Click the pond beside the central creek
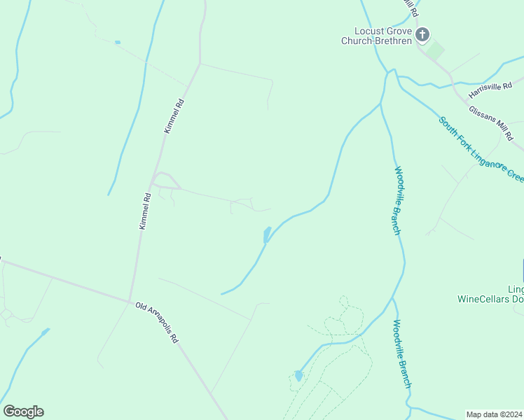524x420 pixels. [x=267, y=235]
